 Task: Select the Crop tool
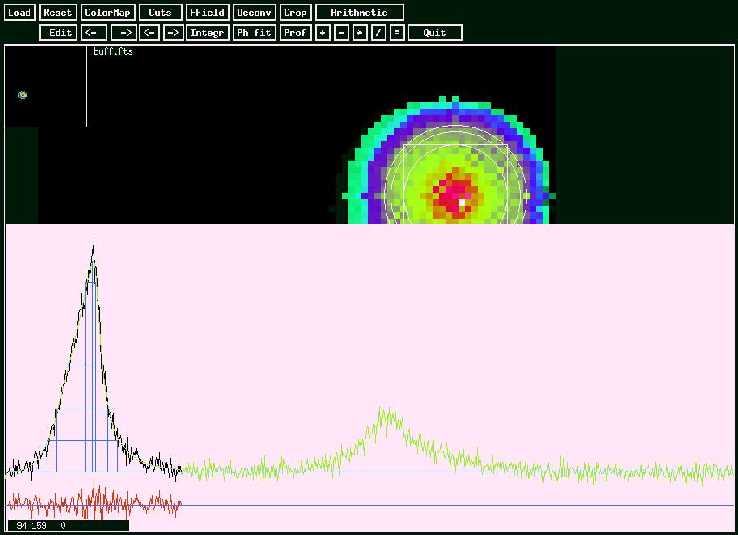coord(294,13)
